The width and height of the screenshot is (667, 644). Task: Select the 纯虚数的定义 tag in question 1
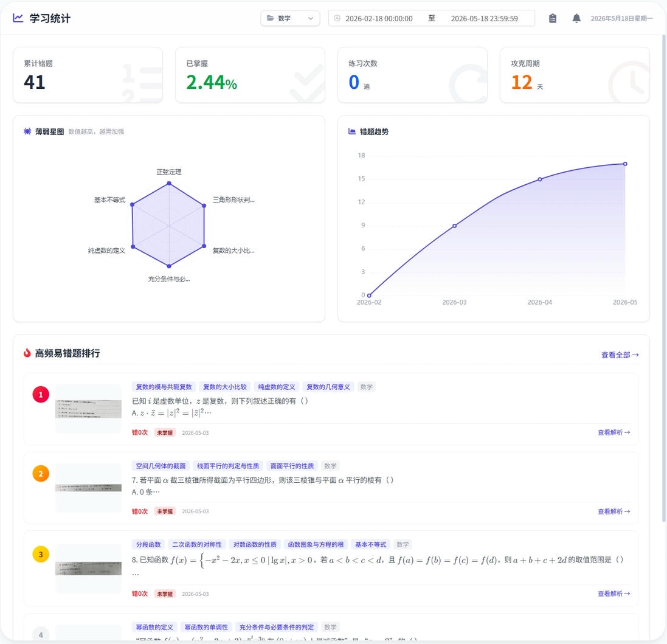click(277, 387)
